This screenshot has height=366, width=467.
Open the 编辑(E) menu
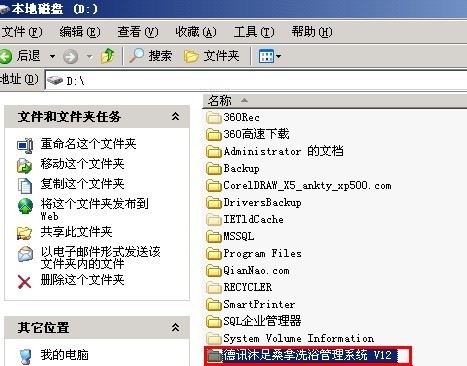[80, 32]
